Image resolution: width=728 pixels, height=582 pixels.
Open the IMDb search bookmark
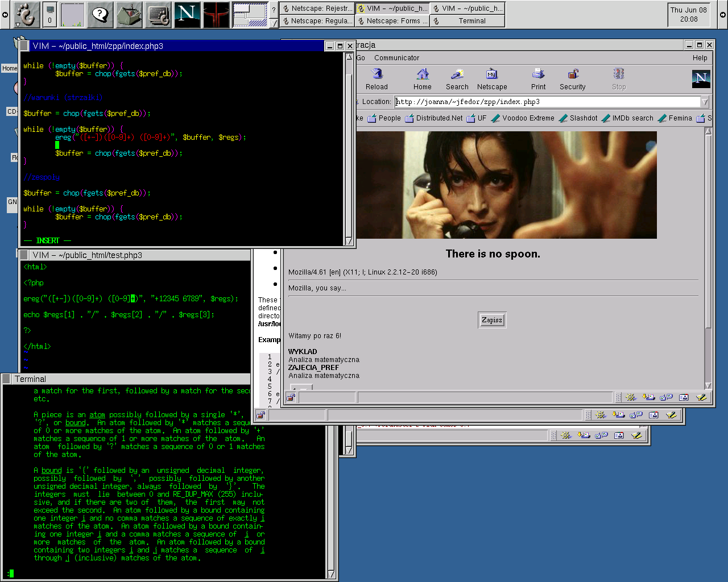point(627,118)
